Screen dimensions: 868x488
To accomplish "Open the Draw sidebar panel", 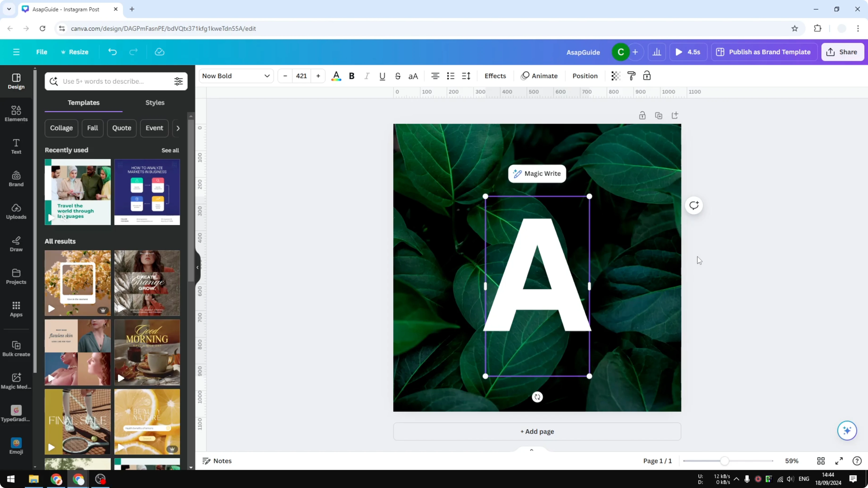I will [16, 244].
